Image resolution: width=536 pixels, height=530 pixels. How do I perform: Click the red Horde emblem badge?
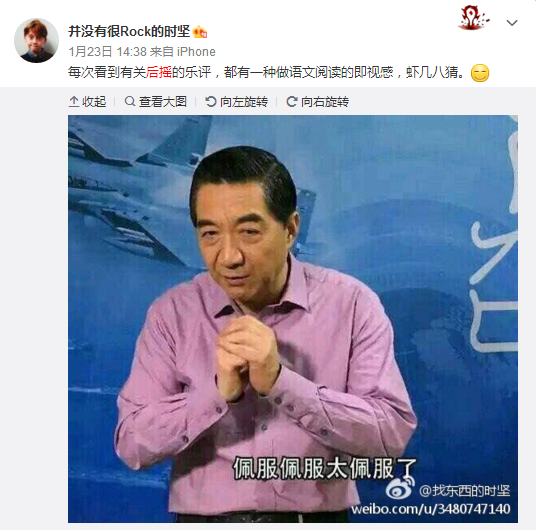pyautogui.click(x=473, y=18)
